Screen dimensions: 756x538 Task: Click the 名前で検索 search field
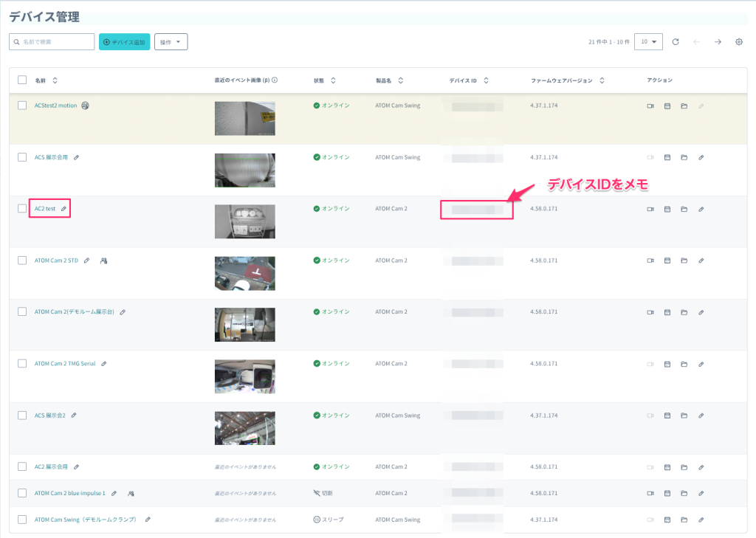pyautogui.click(x=52, y=42)
